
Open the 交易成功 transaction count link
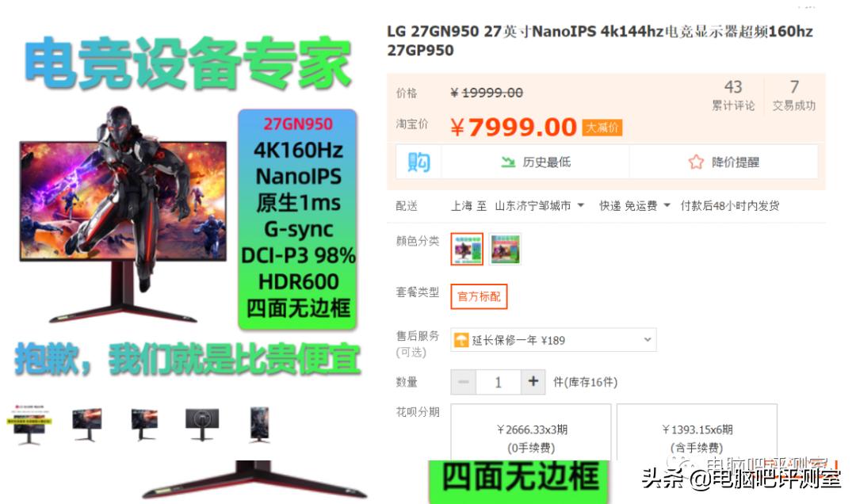793,95
